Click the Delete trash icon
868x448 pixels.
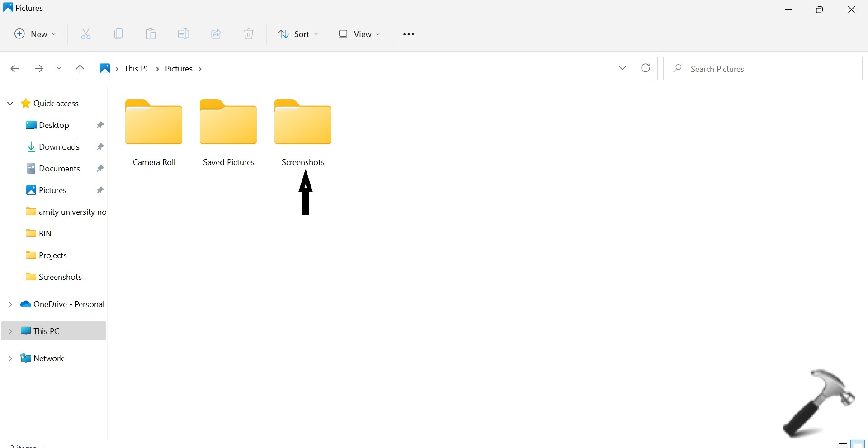click(x=249, y=34)
